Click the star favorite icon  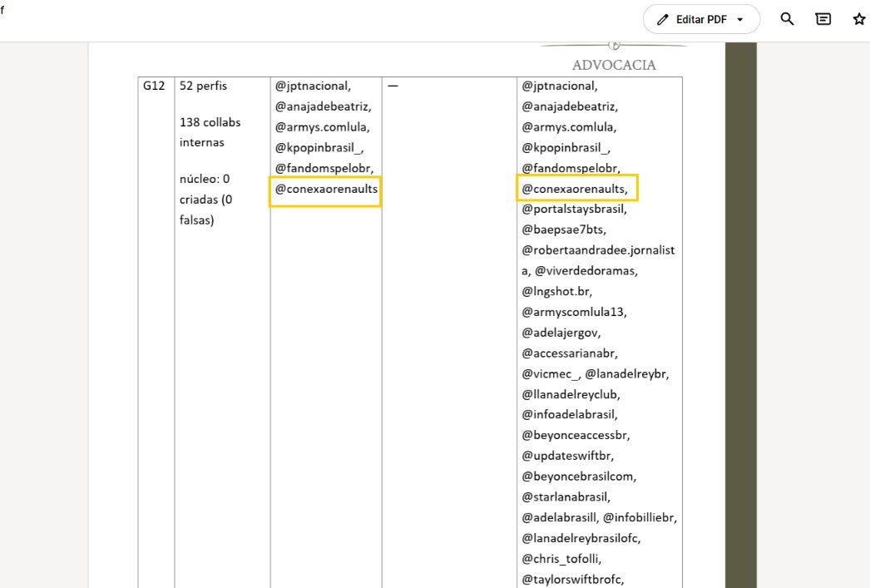coord(859,19)
